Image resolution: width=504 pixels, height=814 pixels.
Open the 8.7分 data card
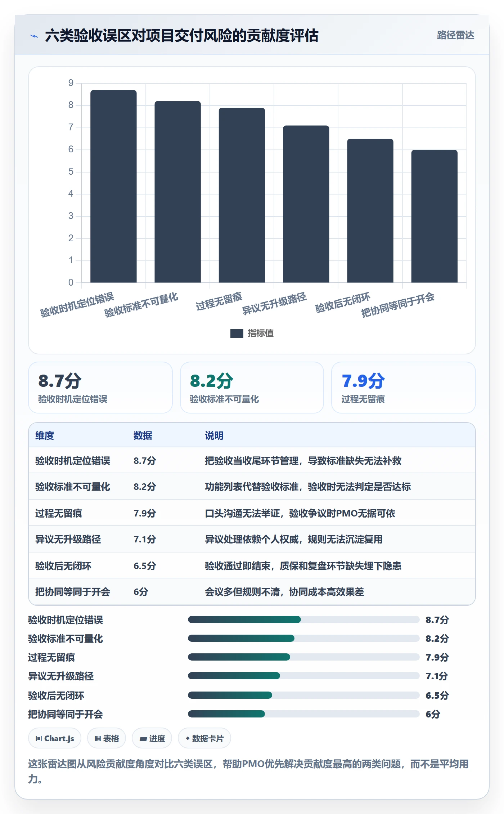click(x=100, y=388)
